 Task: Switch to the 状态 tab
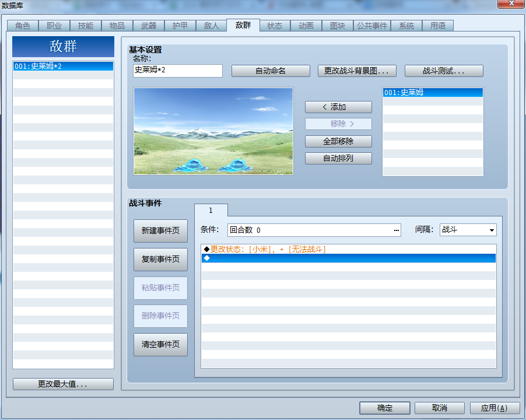tap(275, 26)
